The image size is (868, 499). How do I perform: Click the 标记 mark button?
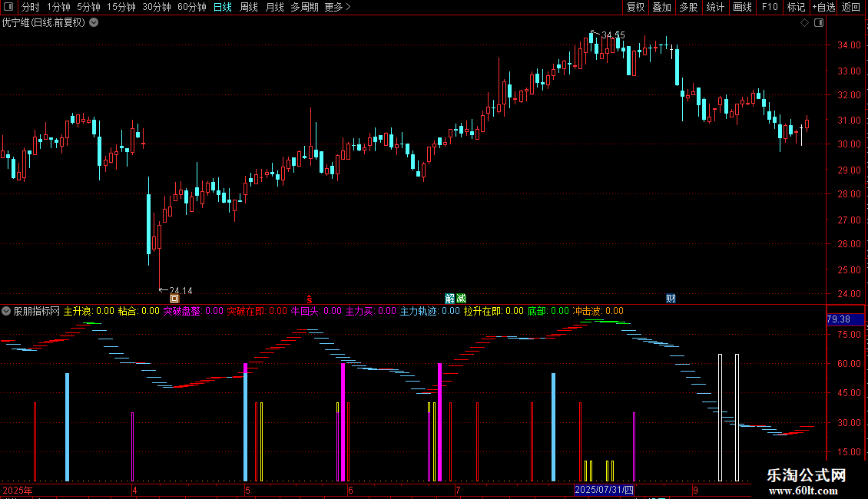coord(796,7)
